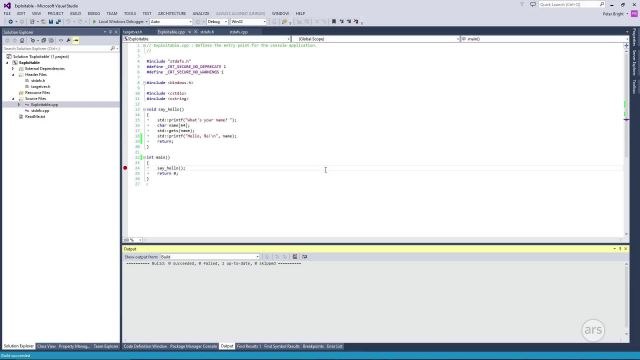This screenshot has height=360, width=640.
Task: Collapse the Header Files folder
Action: tap(13, 75)
